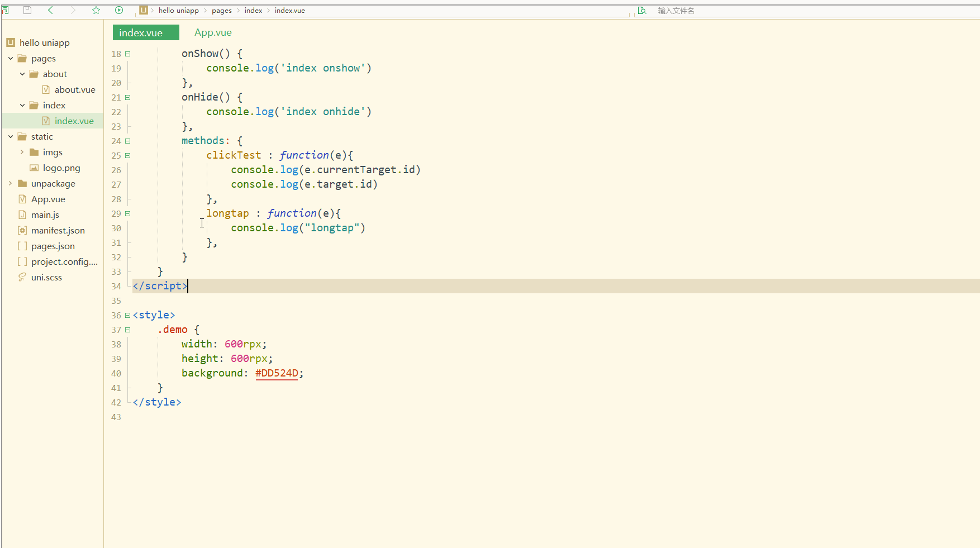Collapse the static folder
Viewport: 980px width, 548px height.
[11, 136]
